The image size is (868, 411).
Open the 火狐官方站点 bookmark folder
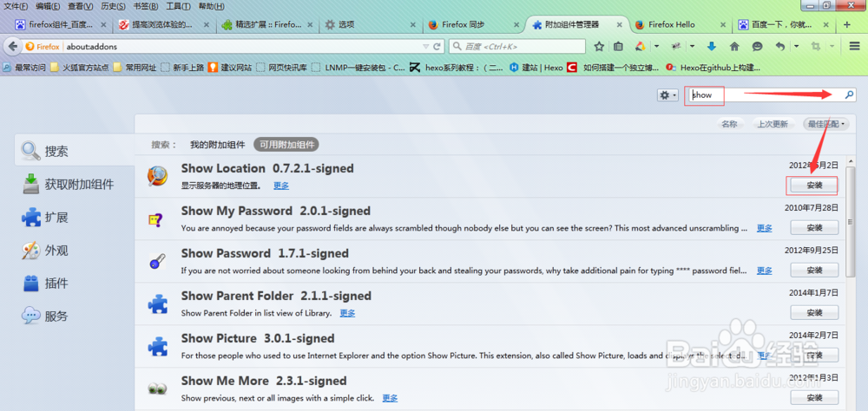point(80,68)
